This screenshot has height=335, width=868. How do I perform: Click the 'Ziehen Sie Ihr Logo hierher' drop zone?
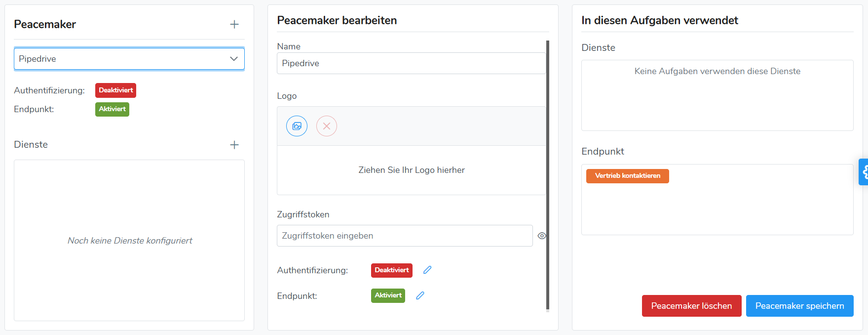tap(411, 170)
